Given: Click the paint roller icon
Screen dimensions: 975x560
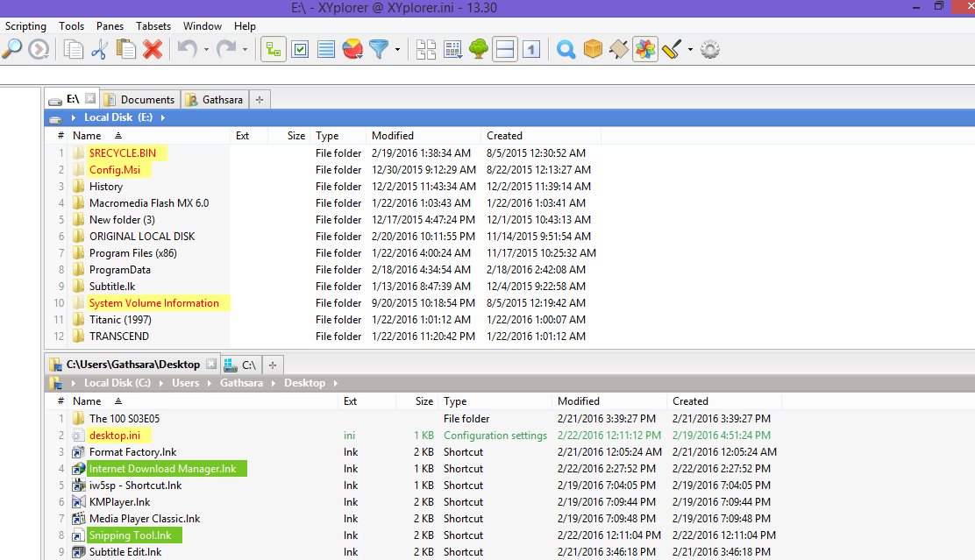Looking at the screenshot, I should point(672,49).
